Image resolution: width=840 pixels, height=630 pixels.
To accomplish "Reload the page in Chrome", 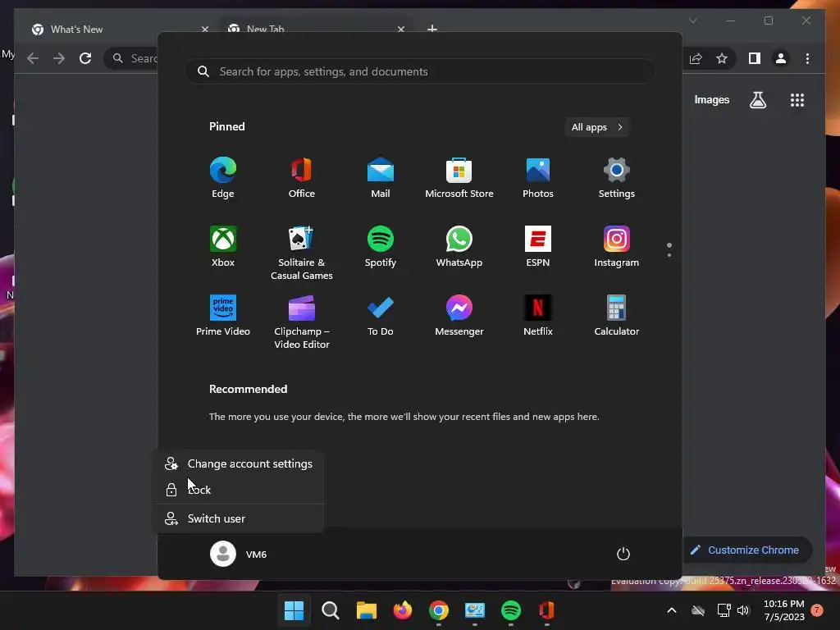I will click(85, 58).
